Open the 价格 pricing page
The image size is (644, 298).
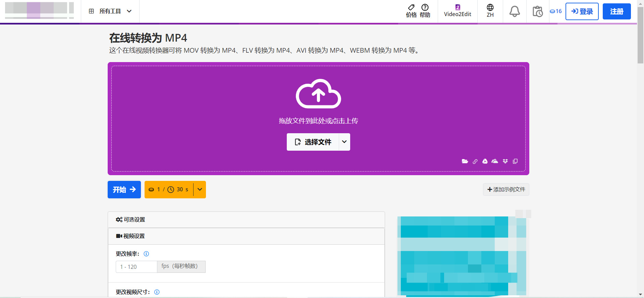pyautogui.click(x=411, y=11)
